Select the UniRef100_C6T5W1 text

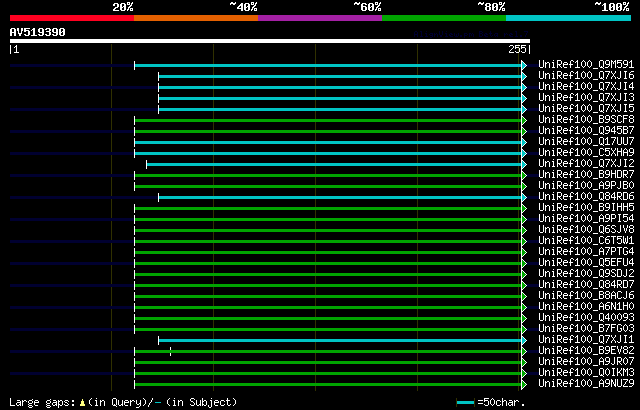tap(586, 241)
